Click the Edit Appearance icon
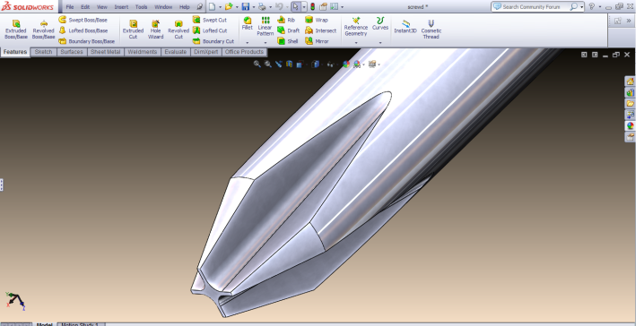This screenshot has width=644, height=326. pyautogui.click(x=346, y=64)
